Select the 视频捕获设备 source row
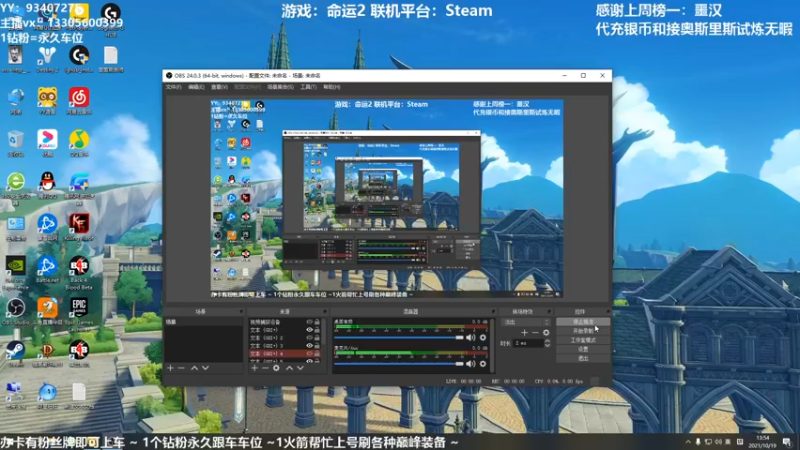The height and width of the screenshot is (450, 800). coord(285,322)
